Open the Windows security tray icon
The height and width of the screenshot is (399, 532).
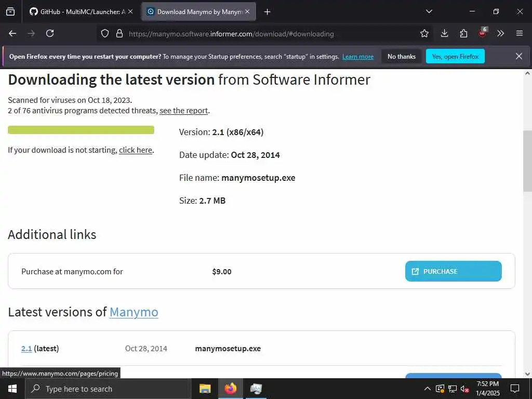[440, 389]
